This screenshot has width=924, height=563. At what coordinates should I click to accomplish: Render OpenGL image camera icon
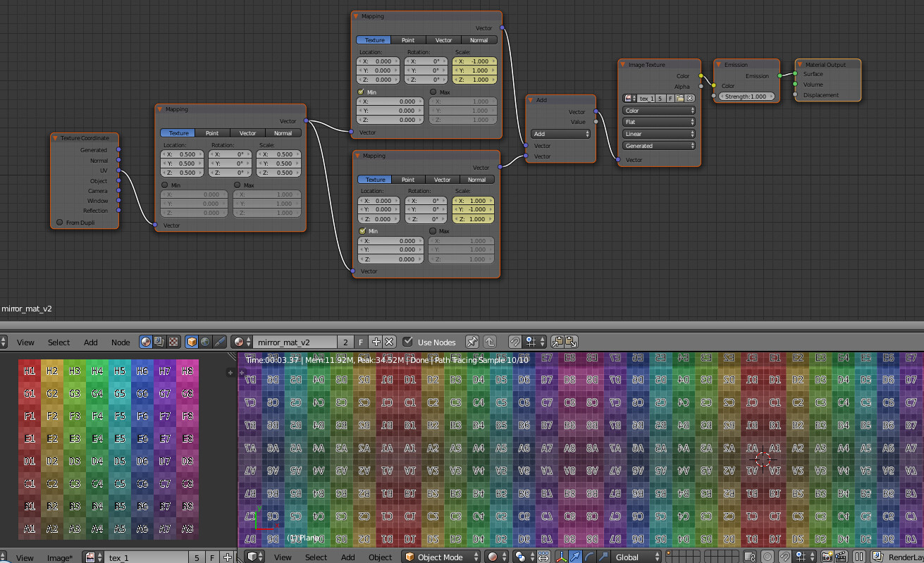pyautogui.click(x=827, y=557)
